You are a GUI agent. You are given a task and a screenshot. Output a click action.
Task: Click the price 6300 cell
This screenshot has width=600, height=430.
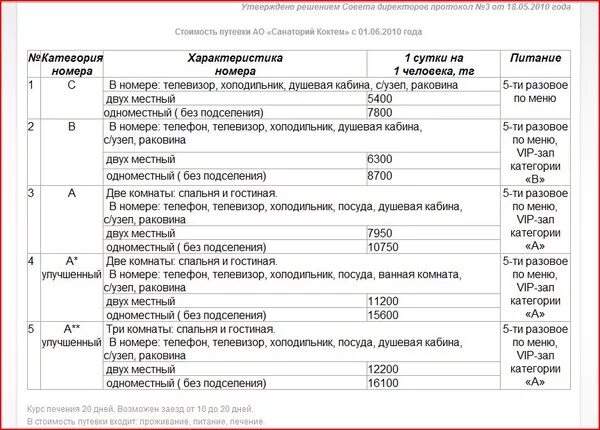(433, 160)
